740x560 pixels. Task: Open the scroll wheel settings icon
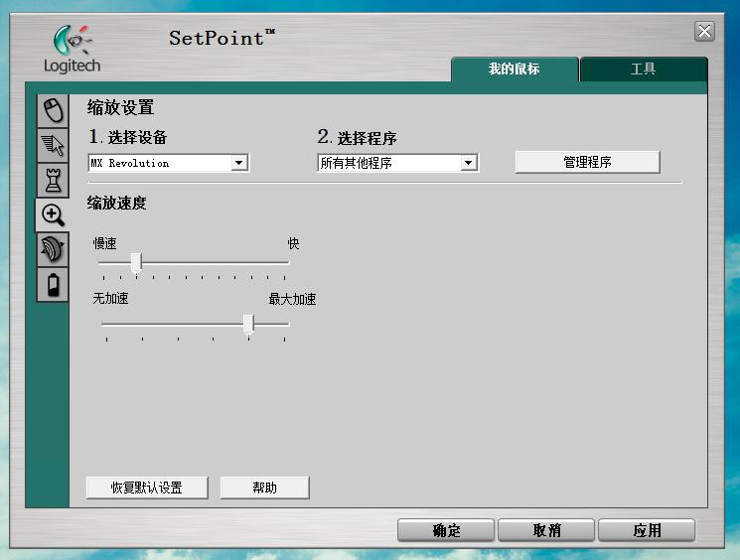[x=53, y=249]
